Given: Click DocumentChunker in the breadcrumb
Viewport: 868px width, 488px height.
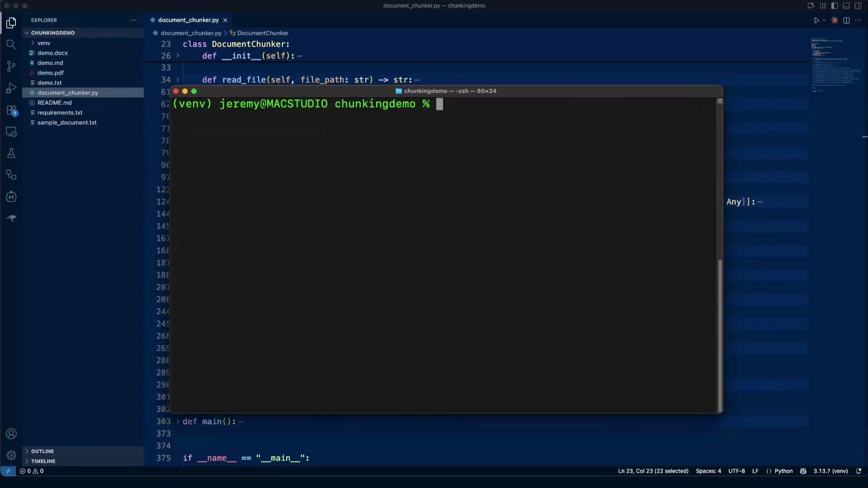Looking at the screenshot, I should [263, 33].
